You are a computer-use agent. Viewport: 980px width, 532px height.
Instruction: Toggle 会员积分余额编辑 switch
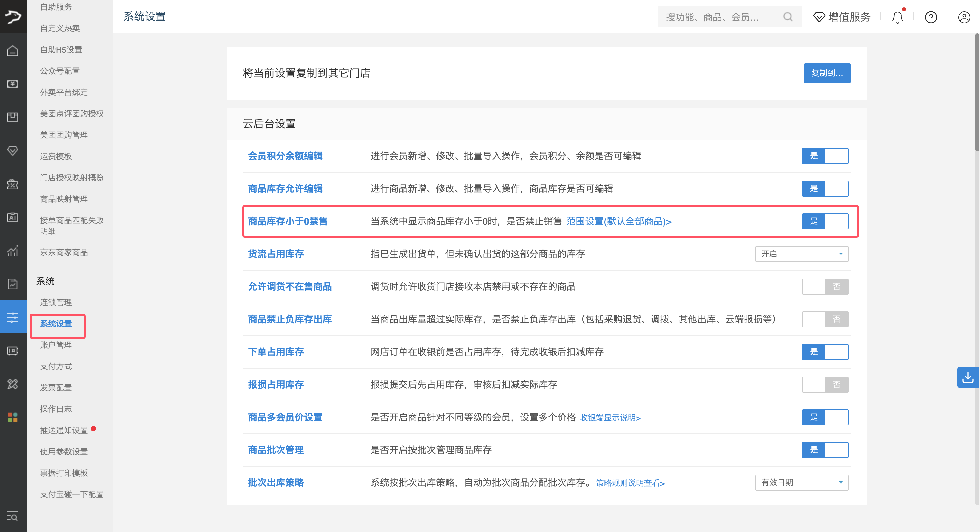tap(825, 156)
